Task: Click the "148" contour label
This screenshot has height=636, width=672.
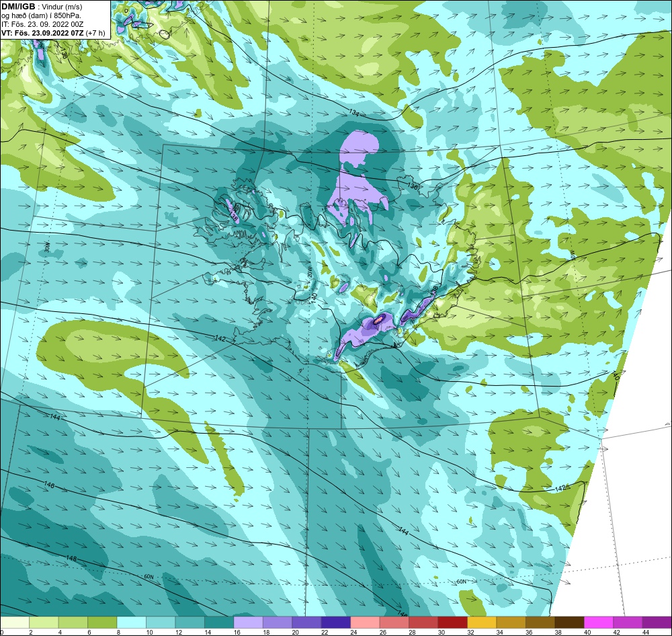Action: click(x=71, y=559)
